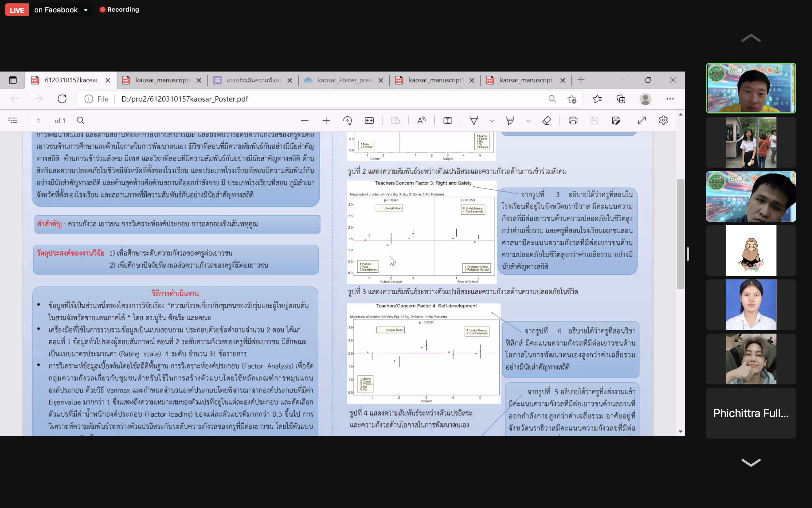
Task: Select the ID-photo woman participant tile
Action: point(751,305)
